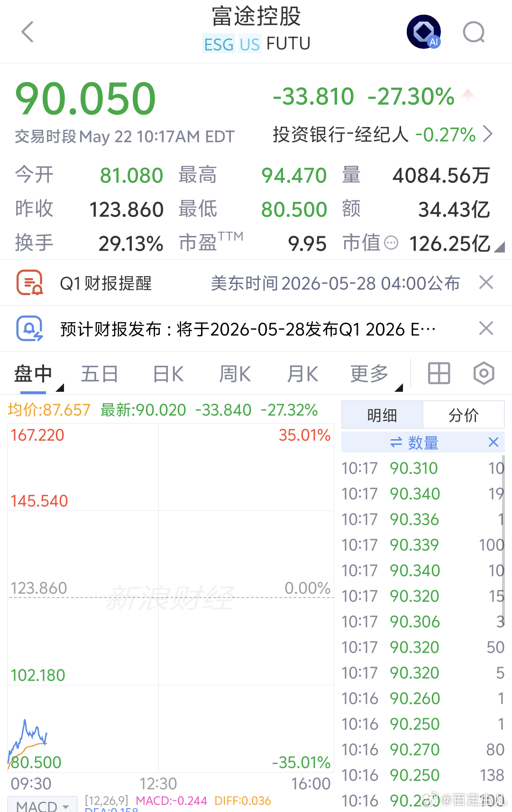Tap the 10:17 90.310 trade row
The image size is (512, 812).
tap(423, 468)
